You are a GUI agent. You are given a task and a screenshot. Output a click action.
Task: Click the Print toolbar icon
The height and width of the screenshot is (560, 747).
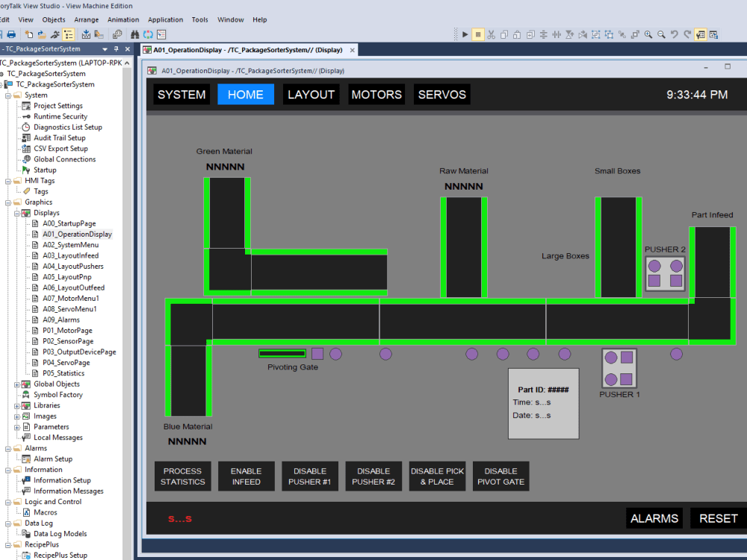coord(10,34)
